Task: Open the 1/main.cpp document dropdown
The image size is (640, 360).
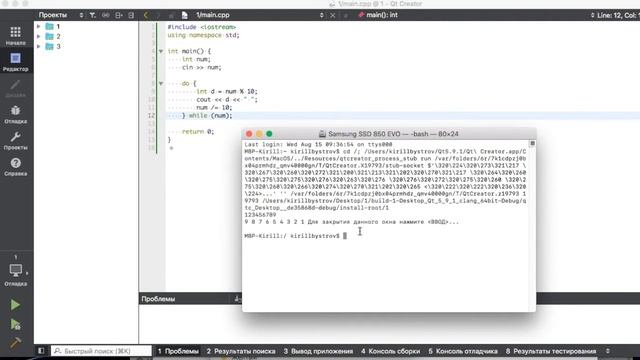Action: point(259,15)
